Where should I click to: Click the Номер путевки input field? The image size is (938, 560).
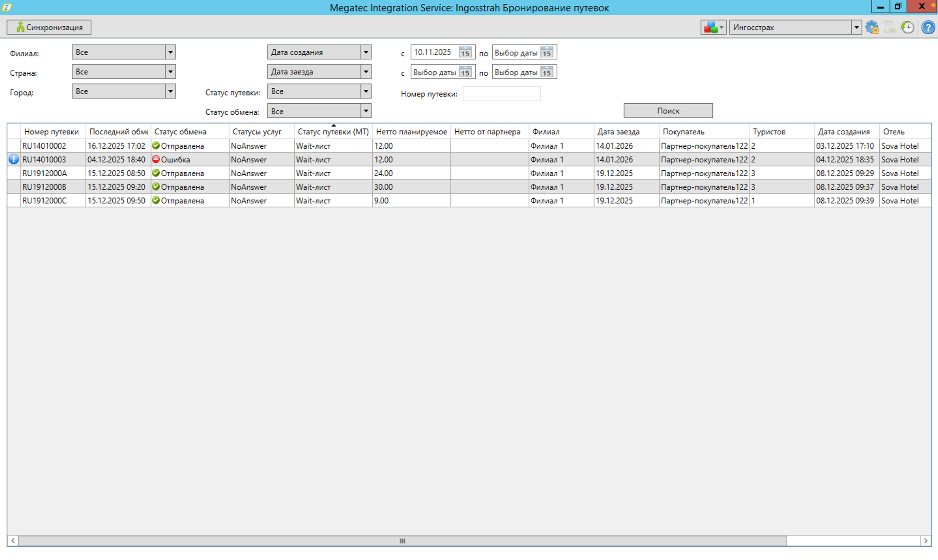click(502, 94)
